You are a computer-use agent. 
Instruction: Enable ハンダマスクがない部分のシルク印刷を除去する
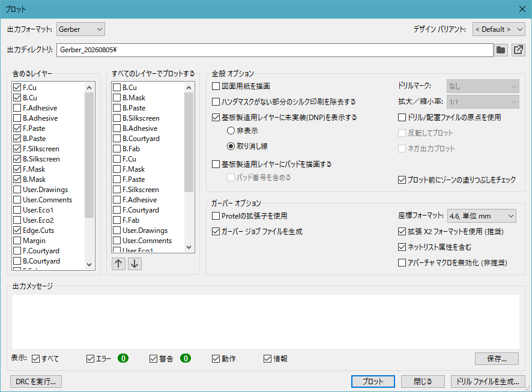tap(216, 101)
